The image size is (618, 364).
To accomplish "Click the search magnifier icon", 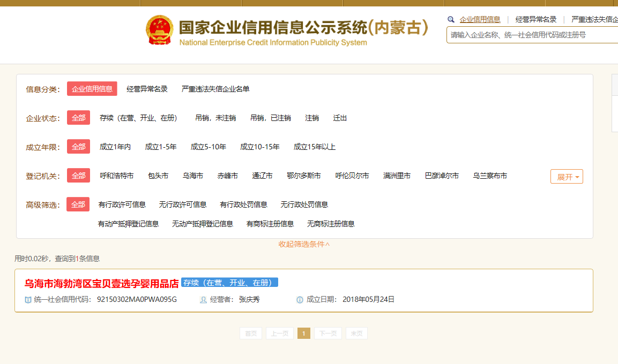I will tap(451, 19).
